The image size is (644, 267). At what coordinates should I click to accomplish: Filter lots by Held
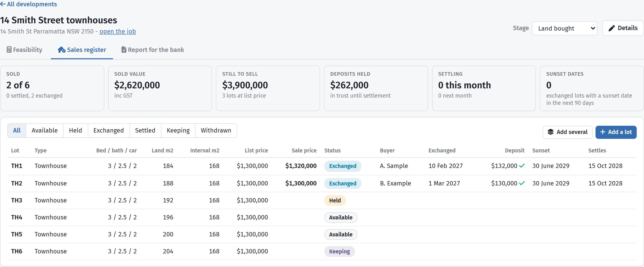point(75,130)
